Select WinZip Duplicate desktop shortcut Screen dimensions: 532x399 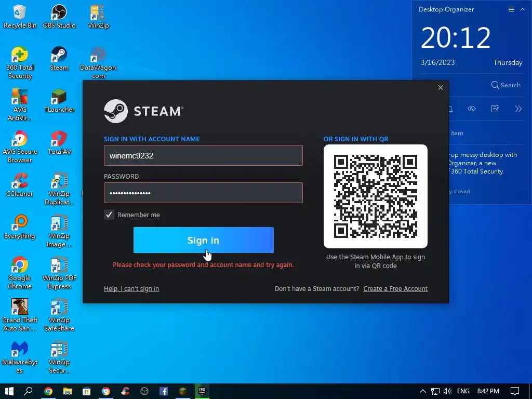pyautogui.click(x=59, y=189)
